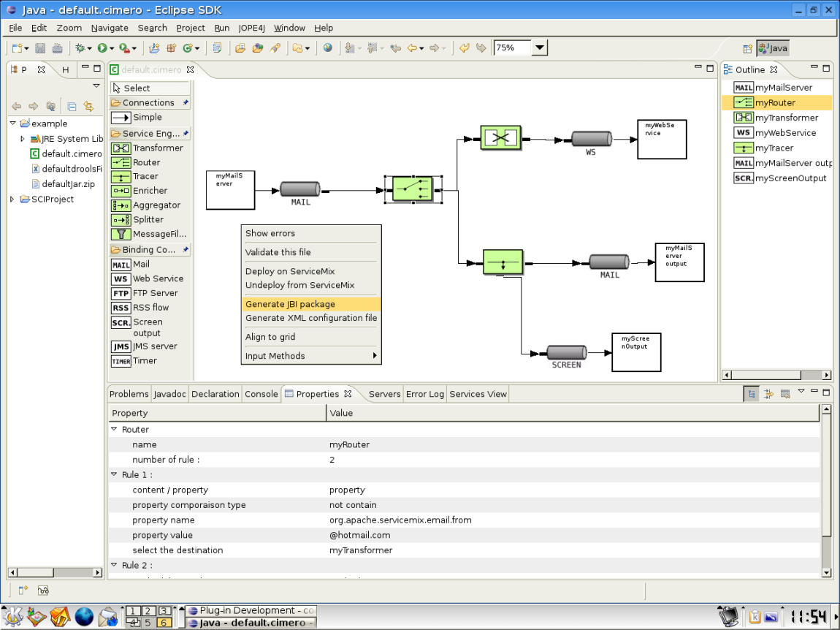Screen dimensions: 840x630
Task: Pick the Router palette tool
Action: (146, 162)
